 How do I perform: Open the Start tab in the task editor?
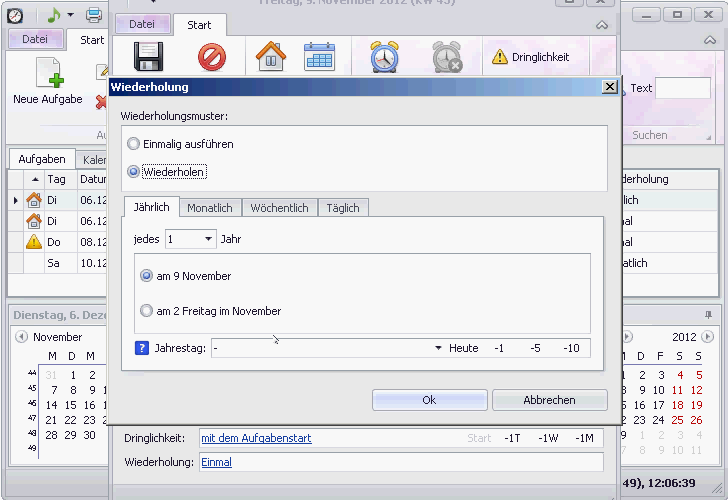click(199, 25)
